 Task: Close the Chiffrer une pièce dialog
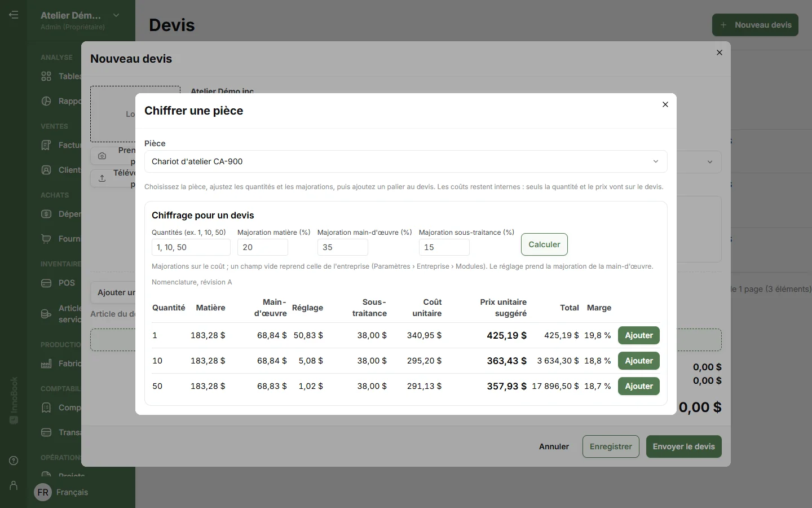665,104
